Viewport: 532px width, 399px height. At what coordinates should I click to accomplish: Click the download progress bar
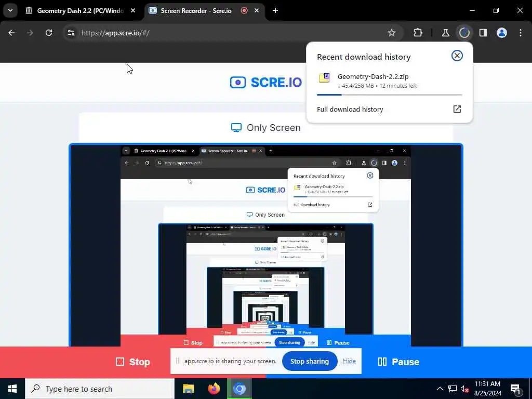pyautogui.click(x=389, y=95)
